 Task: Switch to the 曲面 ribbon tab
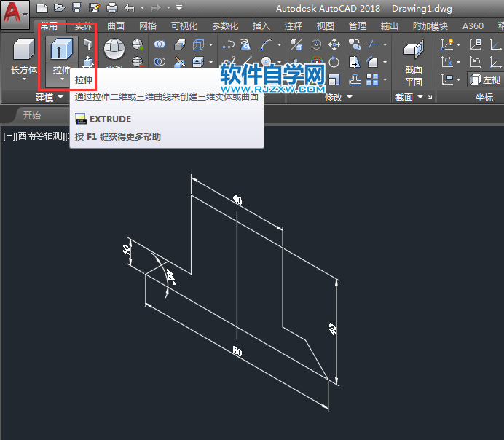tap(116, 26)
